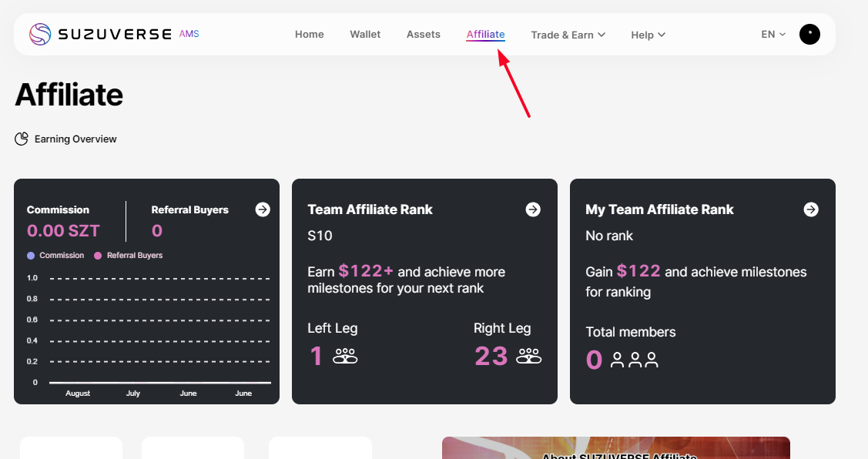
Task: Click the Left Leg group icon
Action: pos(345,357)
